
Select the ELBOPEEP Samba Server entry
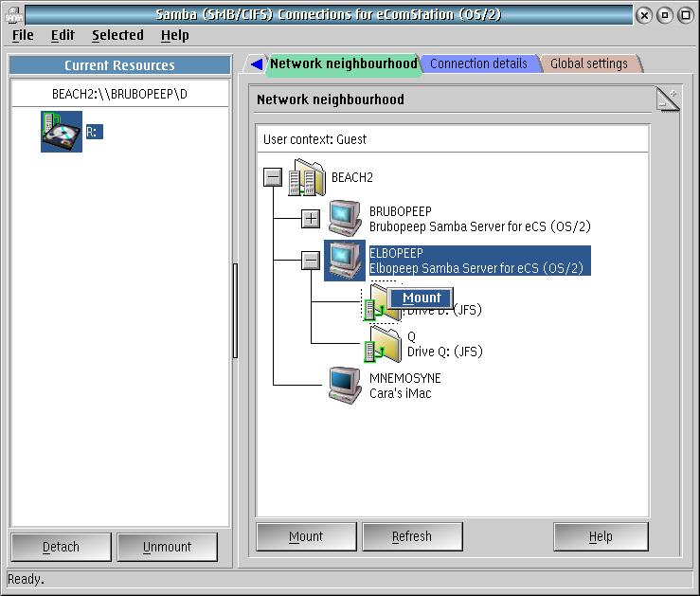point(479,261)
